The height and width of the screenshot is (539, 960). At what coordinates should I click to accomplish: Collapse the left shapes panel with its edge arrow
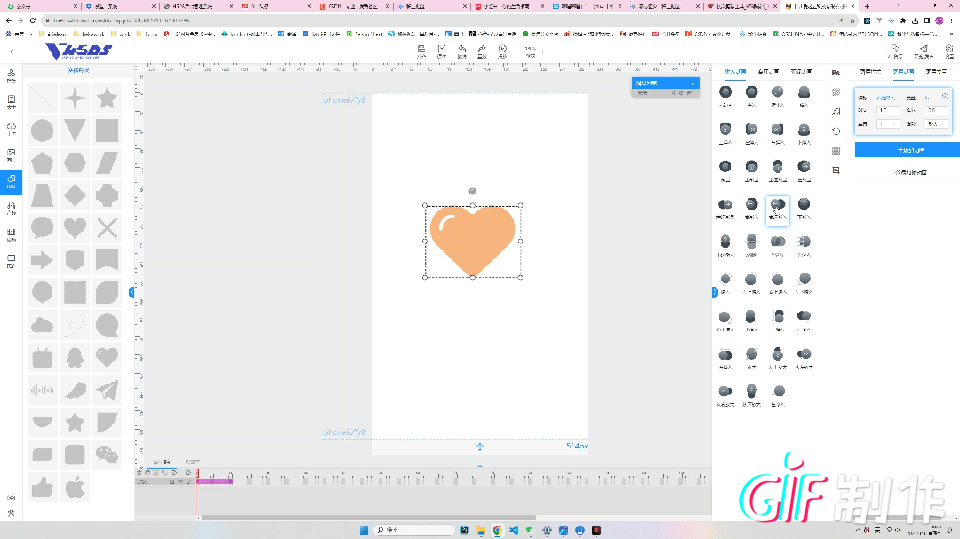[132, 293]
